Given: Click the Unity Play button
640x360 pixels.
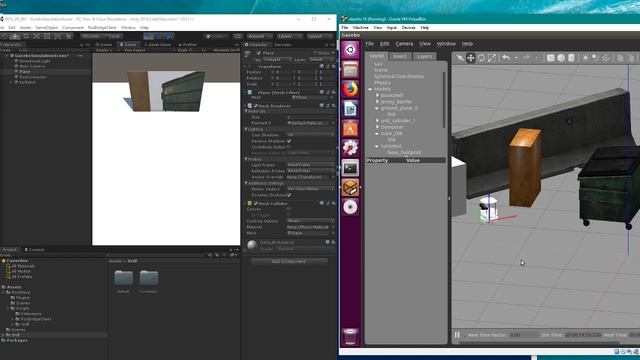Looking at the screenshot, I should tap(149, 36).
